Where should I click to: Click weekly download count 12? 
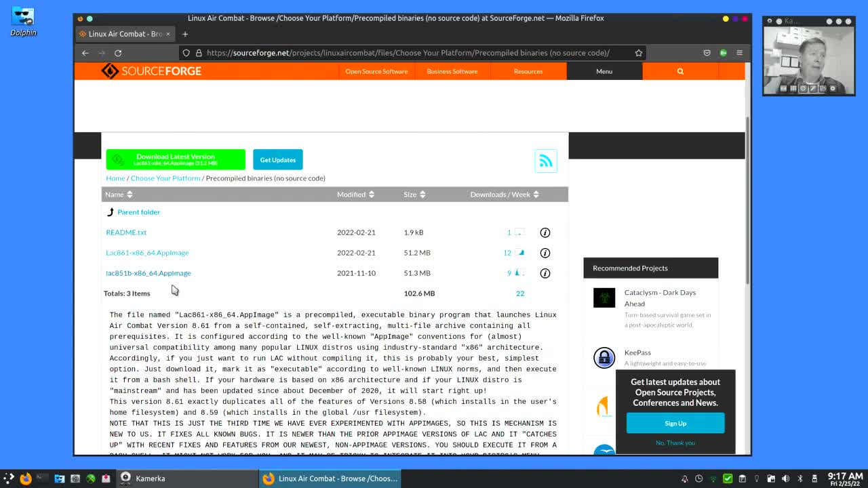click(x=507, y=253)
